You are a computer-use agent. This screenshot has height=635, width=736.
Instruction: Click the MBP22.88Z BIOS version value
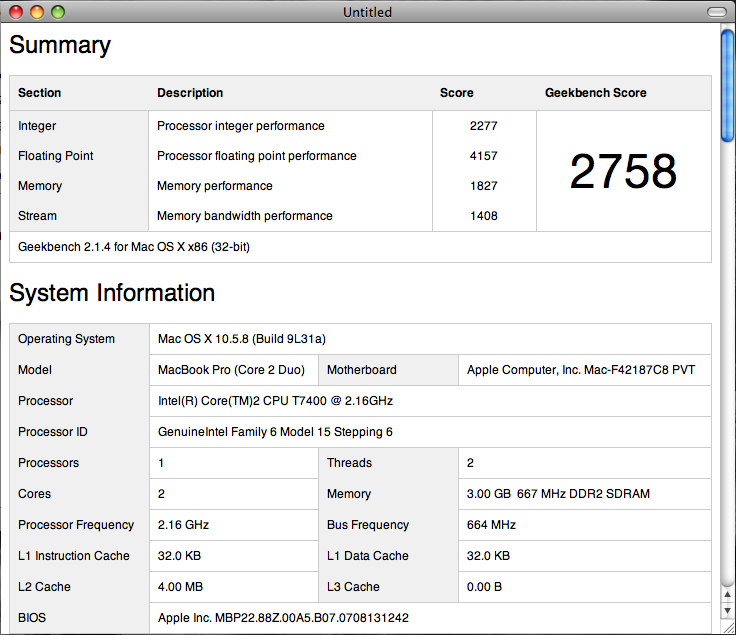[x=283, y=618]
